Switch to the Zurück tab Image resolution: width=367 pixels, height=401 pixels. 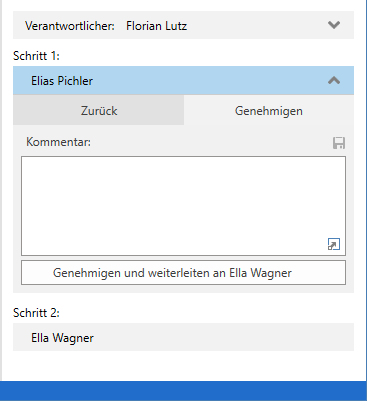point(99,110)
